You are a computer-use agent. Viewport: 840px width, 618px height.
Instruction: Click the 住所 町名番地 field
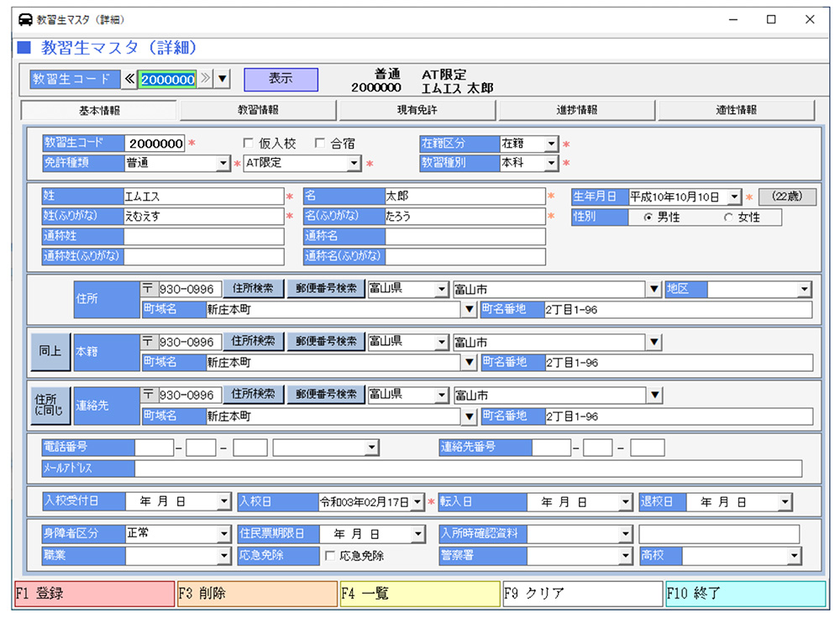tap(678, 310)
